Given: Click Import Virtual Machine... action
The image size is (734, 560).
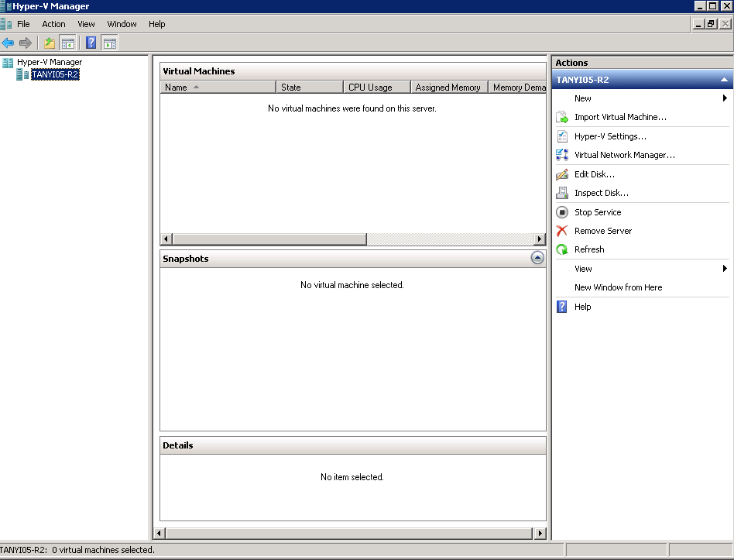Looking at the screenshot, I should (620, 117).
